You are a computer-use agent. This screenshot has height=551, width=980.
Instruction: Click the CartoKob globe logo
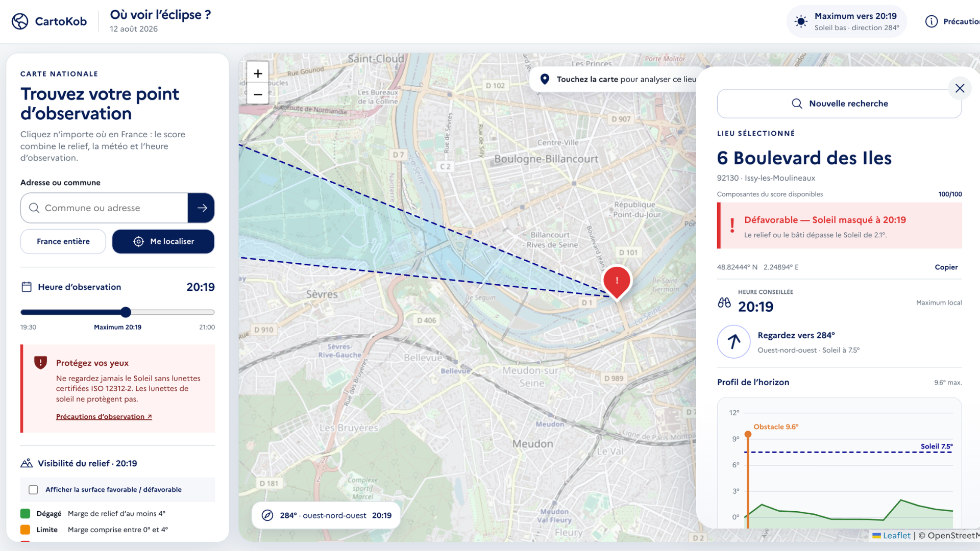click(x=20, y=21)
